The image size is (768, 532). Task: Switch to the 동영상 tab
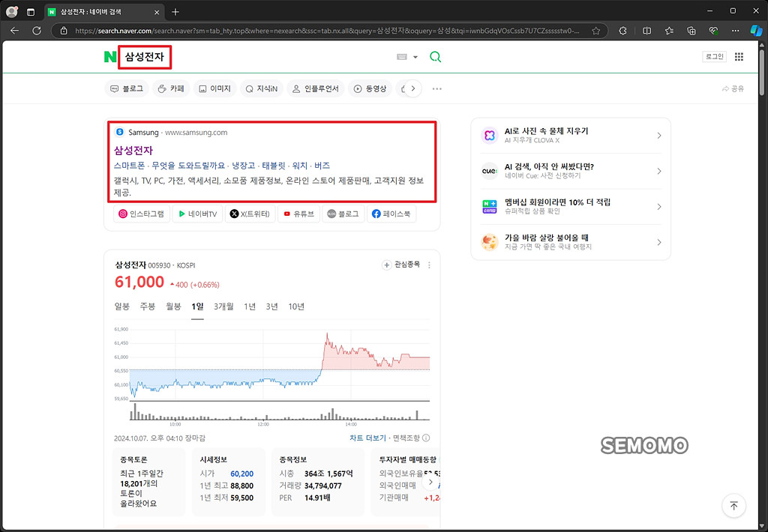(x=370, y=88)
